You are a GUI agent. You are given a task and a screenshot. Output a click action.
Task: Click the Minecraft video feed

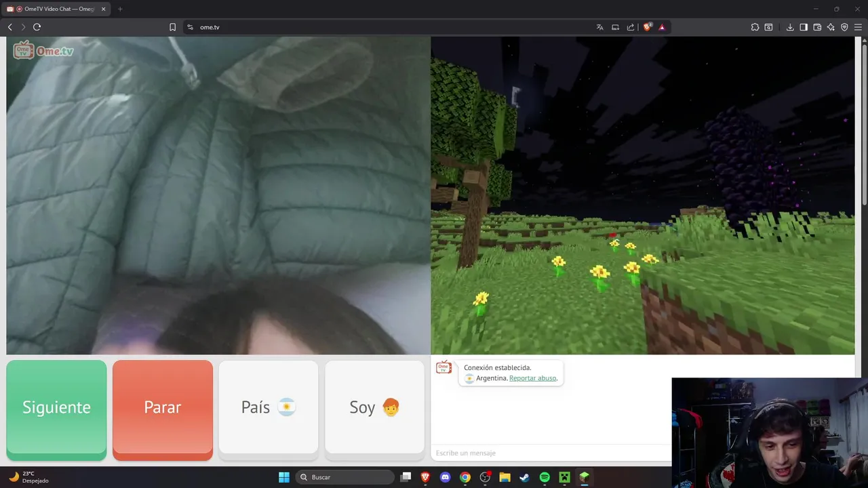pyautogui.click(x=643, y=195)
